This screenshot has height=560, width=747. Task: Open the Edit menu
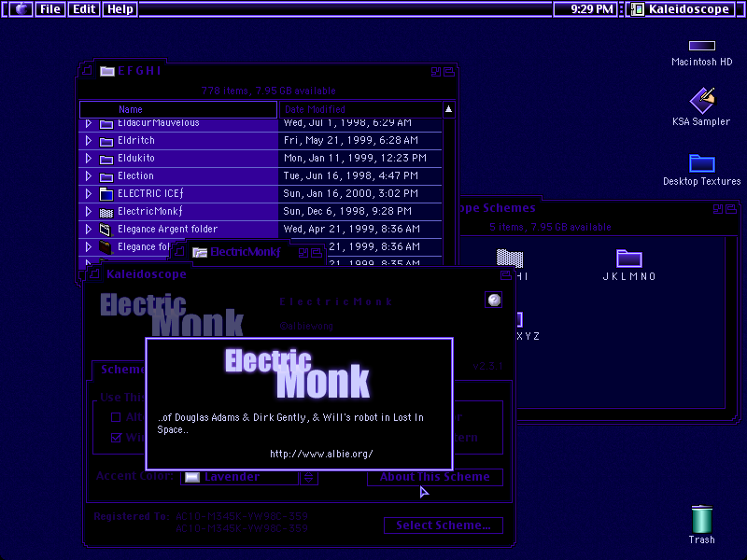click(x=84, y=9)
